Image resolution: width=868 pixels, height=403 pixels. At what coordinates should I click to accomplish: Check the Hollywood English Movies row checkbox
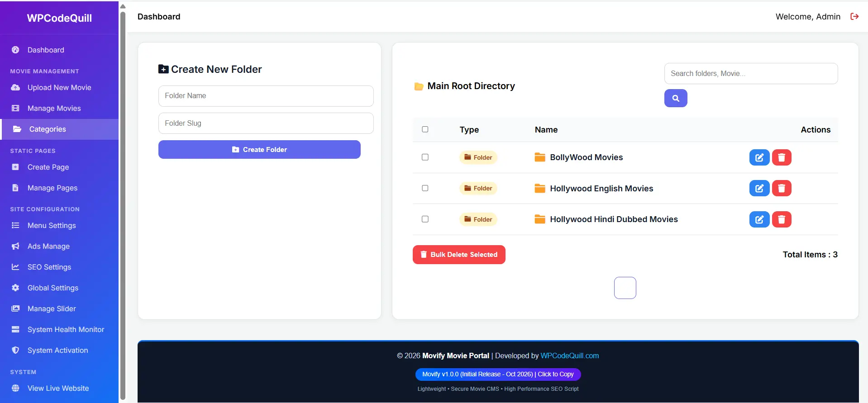click(x=425, y=188)
